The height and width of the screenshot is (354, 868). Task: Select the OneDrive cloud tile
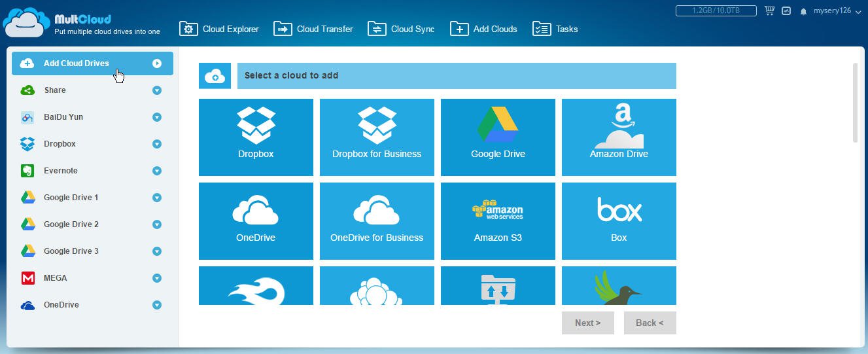pyautogui.click(x=256, y=221)
